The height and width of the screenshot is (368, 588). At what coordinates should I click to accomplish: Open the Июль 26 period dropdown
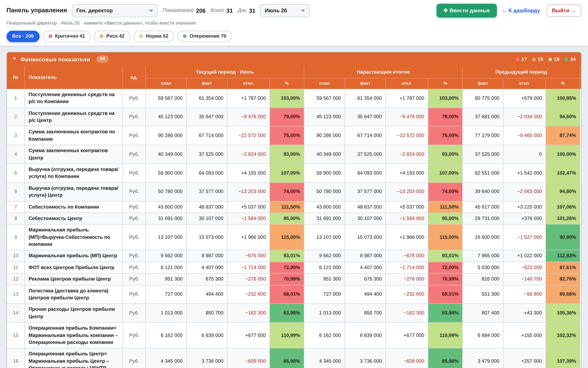coord(285,11)
